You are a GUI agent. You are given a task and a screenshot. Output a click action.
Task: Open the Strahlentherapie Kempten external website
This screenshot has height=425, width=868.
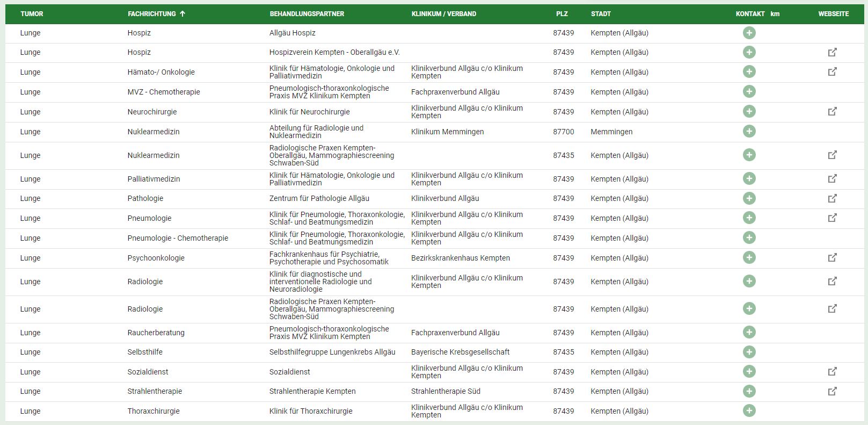tap(832, 391)
